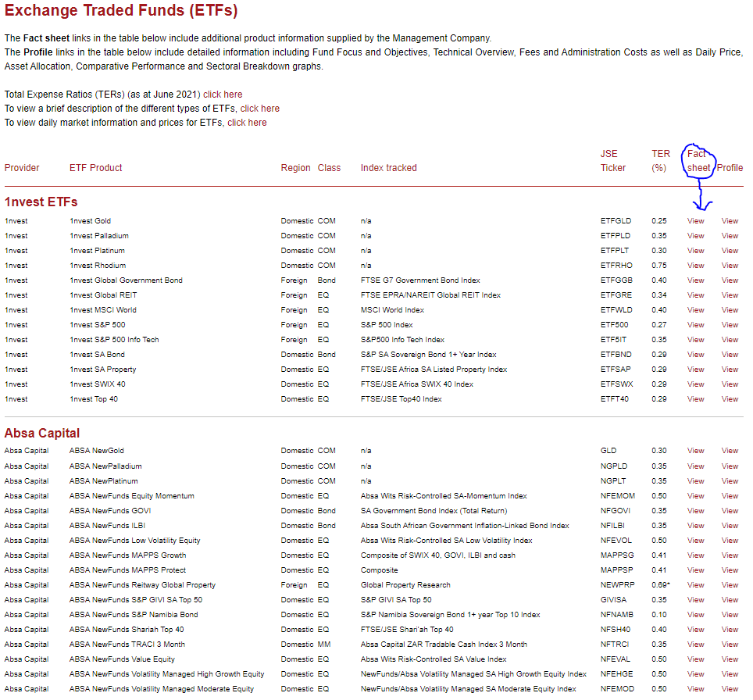View profile for ABSA NewFunds S&P Namibia Bond

pyautogui.click(x=730, y=615)
